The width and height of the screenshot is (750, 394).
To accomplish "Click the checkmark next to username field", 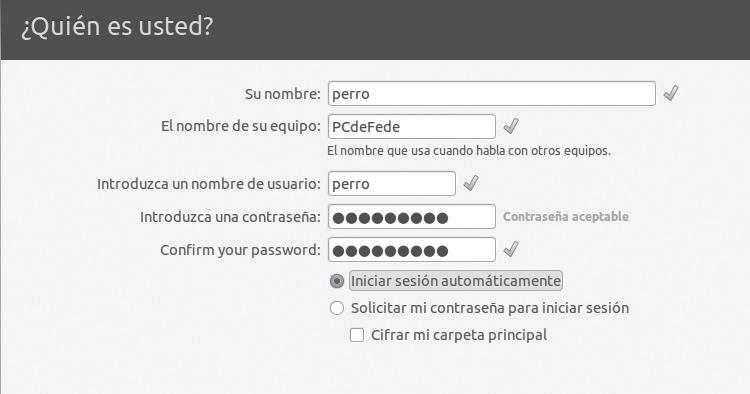I will pyautogui.click(x=471, y=183).
